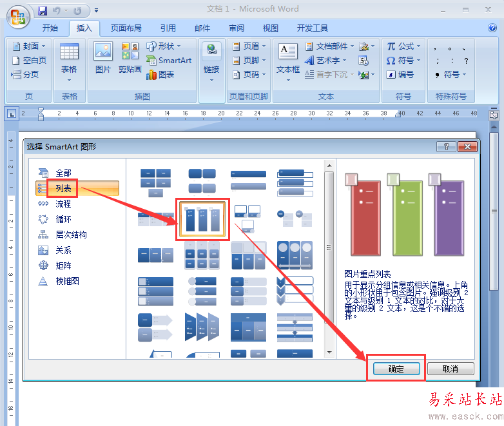Insert an equation with 公式 button
The width and height of the screenshot is (504, 426).
pyautogui.click(x=403, y=46)
